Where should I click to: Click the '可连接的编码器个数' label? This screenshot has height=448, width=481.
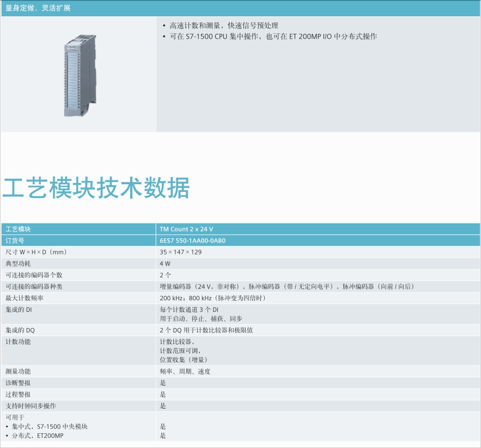[x=34, y=275]
